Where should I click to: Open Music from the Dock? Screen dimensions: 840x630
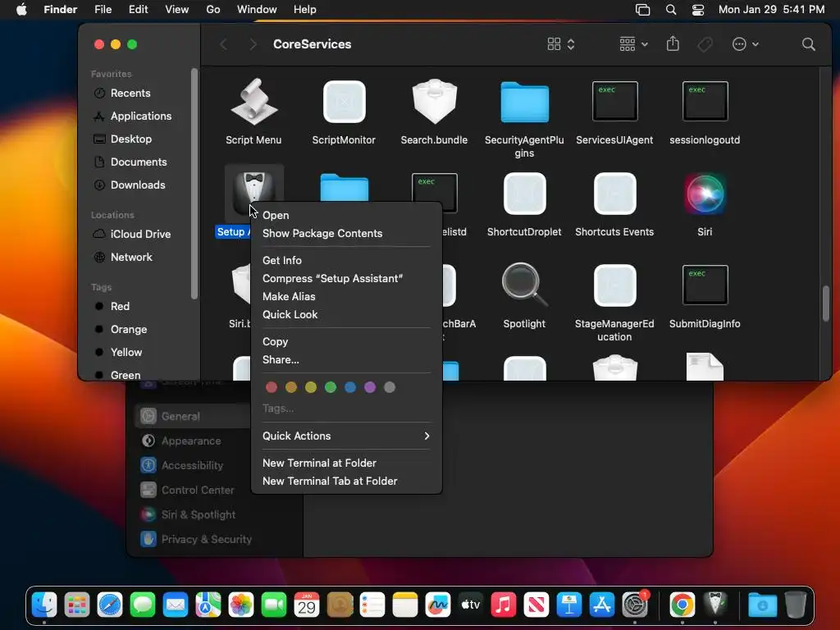(504, 605)
